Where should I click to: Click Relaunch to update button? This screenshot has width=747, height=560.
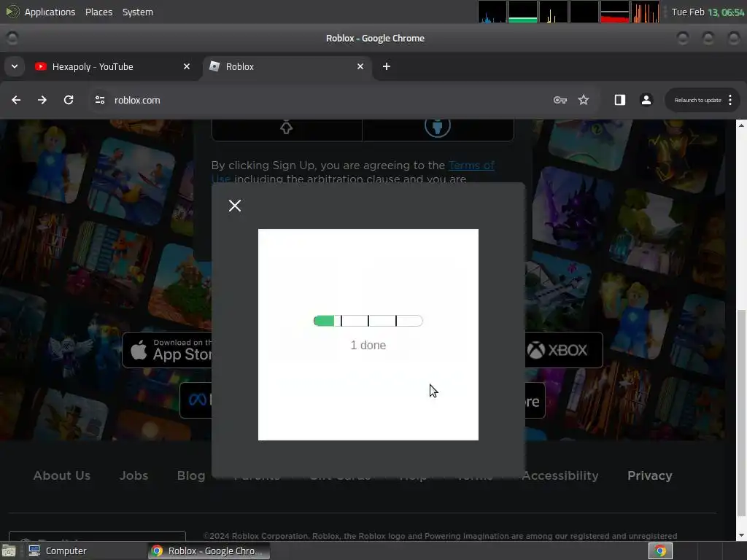point(697,100)
